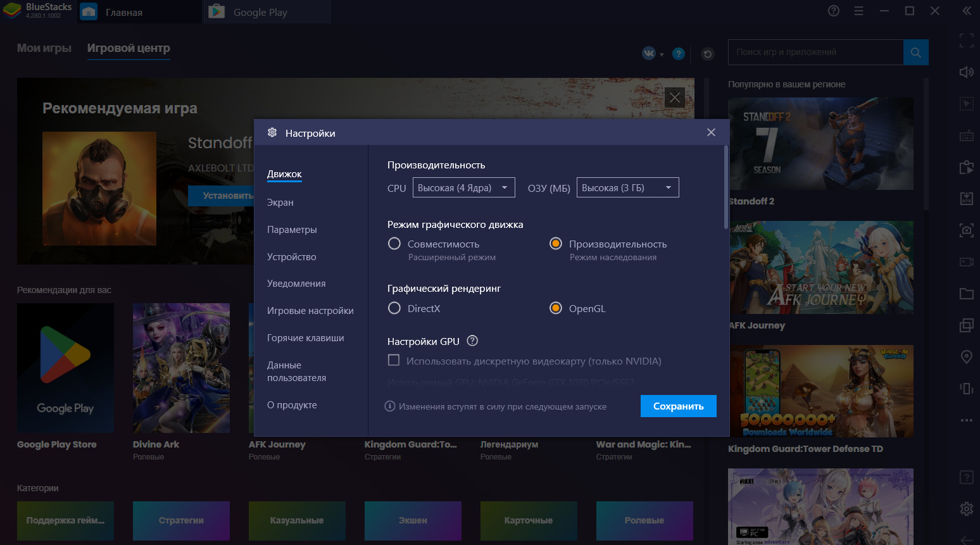This screenshot has width=980, height=545.
Task: Collapse the right sidebar with double-chevron icon
Action: [967, 11]
